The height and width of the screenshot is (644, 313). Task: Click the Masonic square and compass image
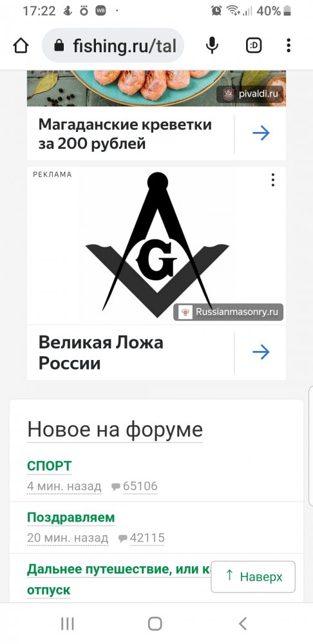click(156, 245)
